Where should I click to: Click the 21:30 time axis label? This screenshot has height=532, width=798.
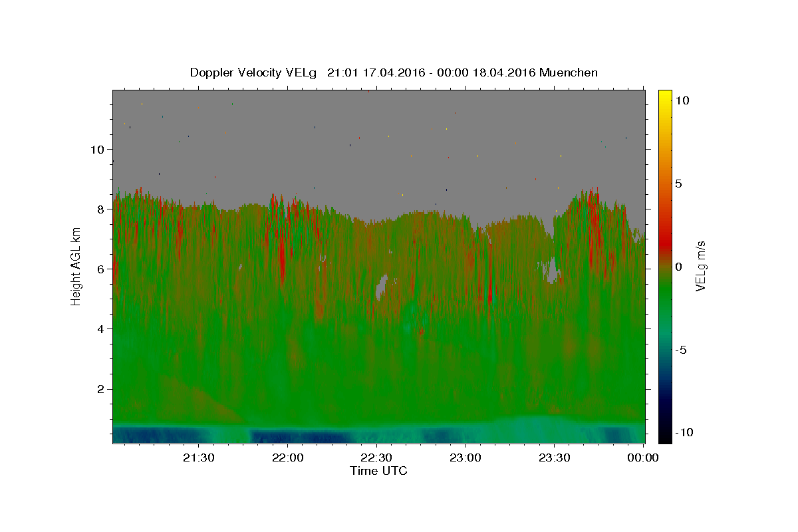tap(199, 458)
